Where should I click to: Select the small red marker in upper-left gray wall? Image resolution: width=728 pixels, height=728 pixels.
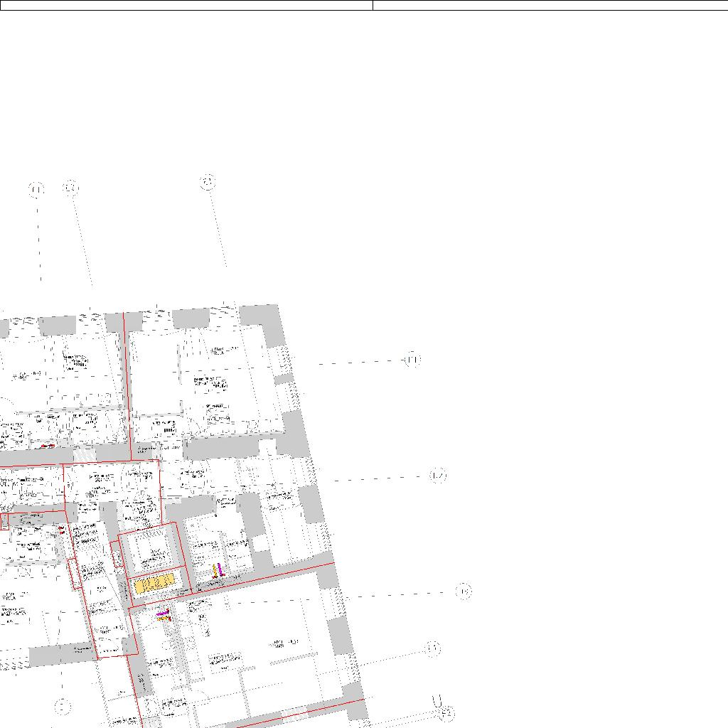point(47,446)
